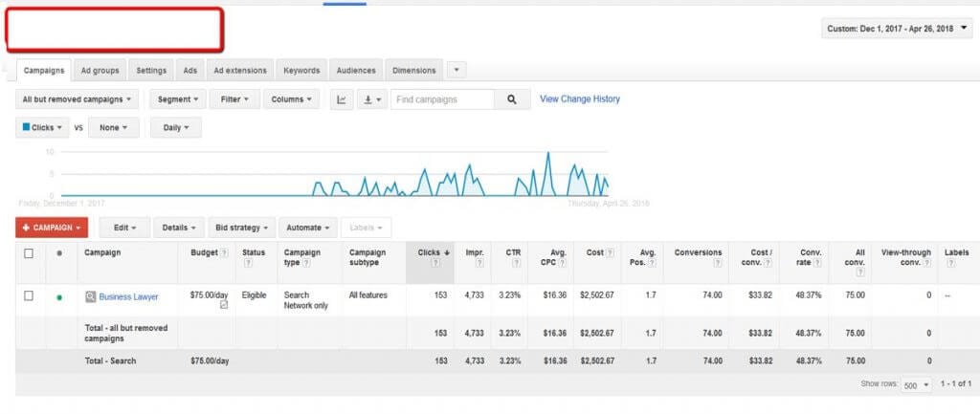Click the budget edit icon under $75.00/day
This screenshot has height=414, width=980.
click(224, 306)
